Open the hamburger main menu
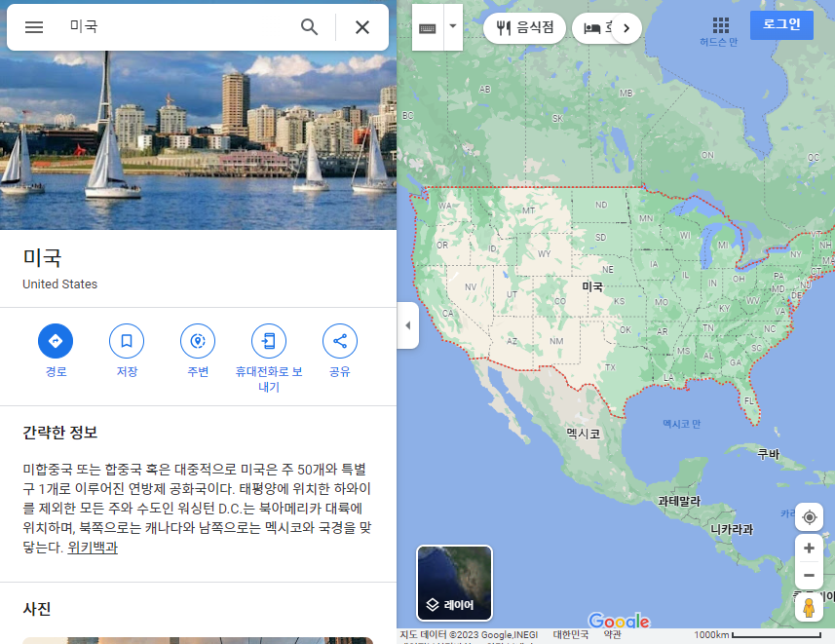This screenshot has height=644, width=835. [x=34, y=27]
